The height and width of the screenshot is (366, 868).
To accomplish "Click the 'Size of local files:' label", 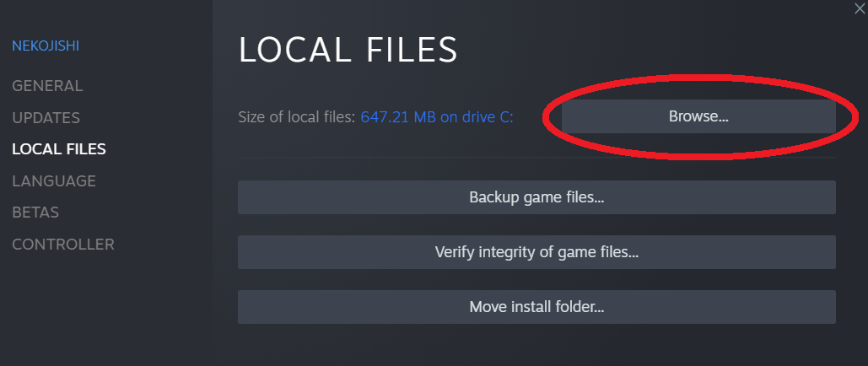I will pyautogui.click(x=296, y=117).
